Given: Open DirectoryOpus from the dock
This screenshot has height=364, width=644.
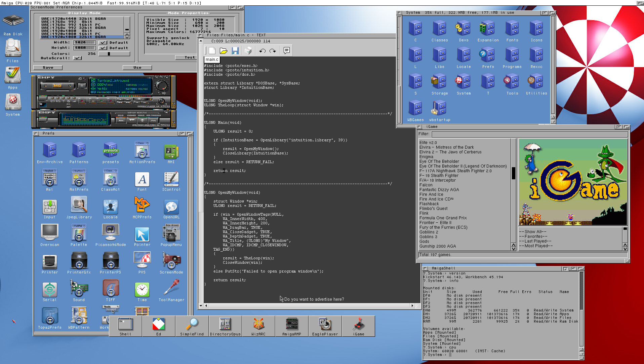Looking at the screenshot, I should [225, 326].
